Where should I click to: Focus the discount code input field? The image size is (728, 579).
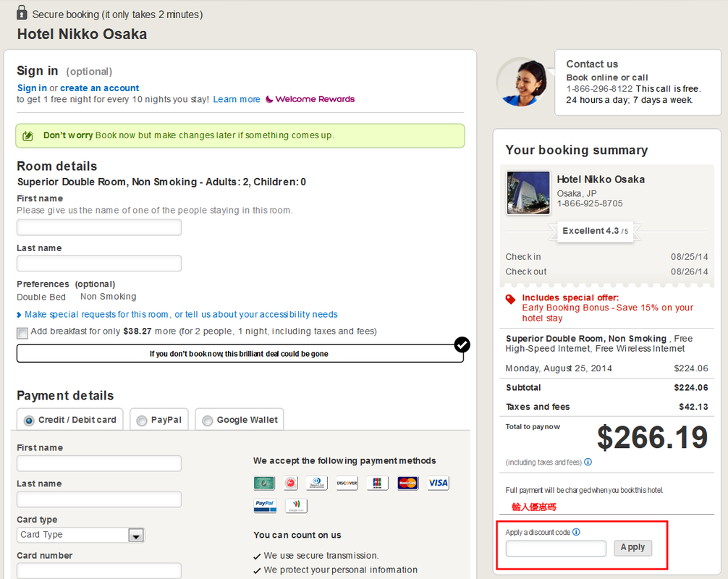point(556,549)
